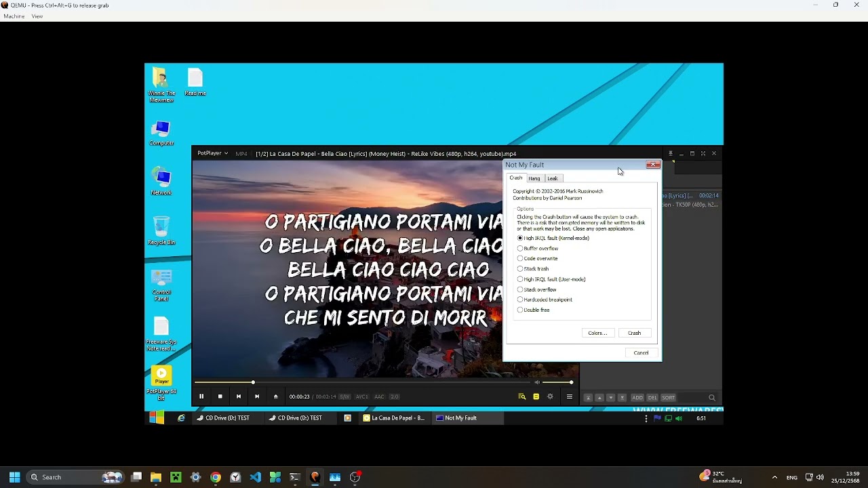Open the Recycle Bin desktop icon
Image resolution: width=868 pixels, height=488 pixels.
pyautogui.click(x=161, y=230)
